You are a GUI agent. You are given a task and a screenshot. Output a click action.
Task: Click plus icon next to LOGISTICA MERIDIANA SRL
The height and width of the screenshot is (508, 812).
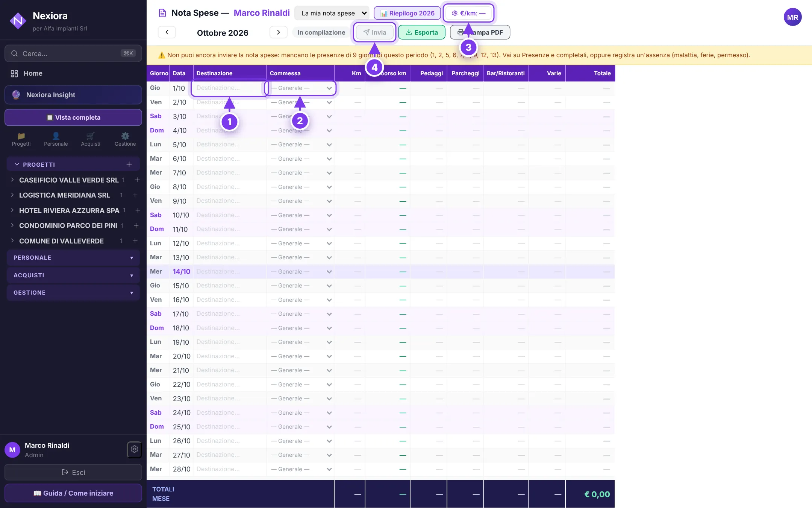point(135,195)
